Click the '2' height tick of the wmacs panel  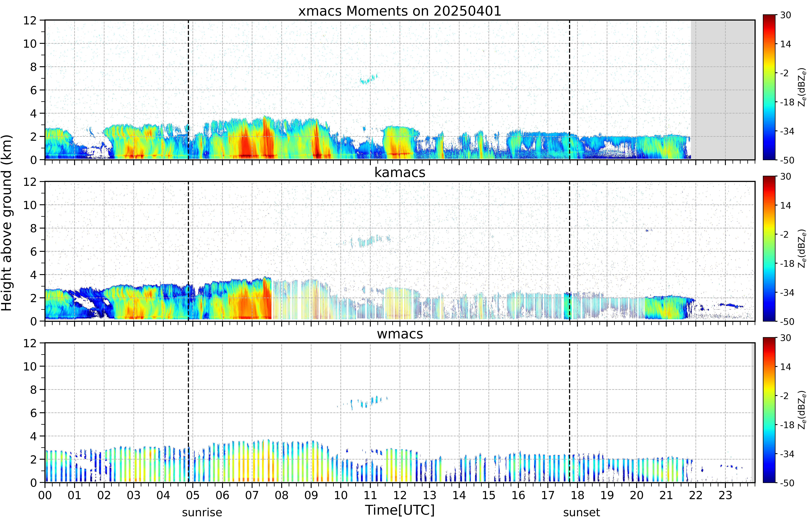(33, 459)
